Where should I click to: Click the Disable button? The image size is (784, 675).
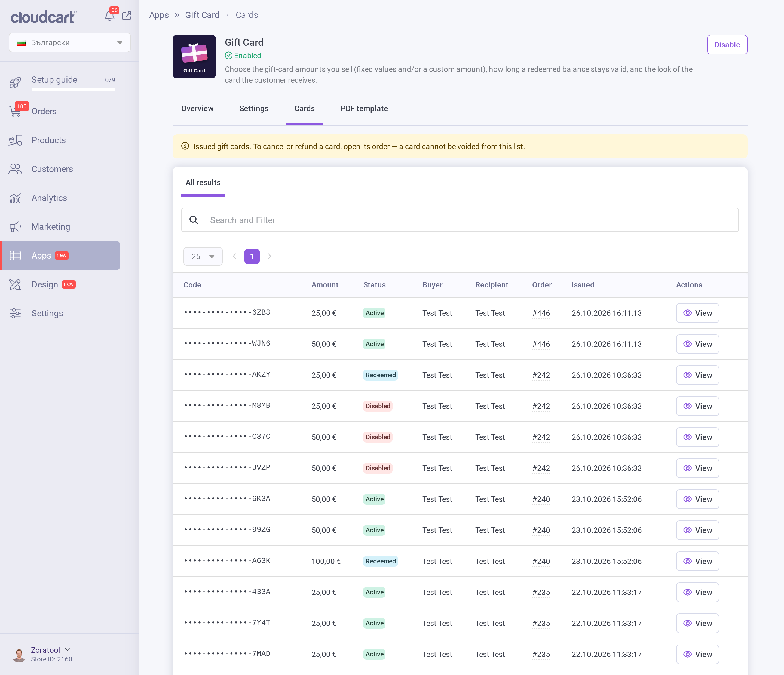[727, 45]
